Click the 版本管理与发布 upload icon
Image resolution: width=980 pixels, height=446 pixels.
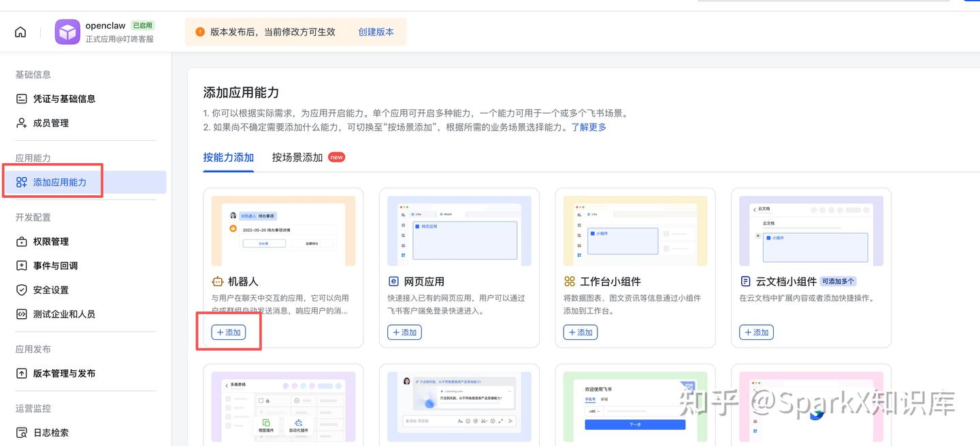tap(22, 373)
